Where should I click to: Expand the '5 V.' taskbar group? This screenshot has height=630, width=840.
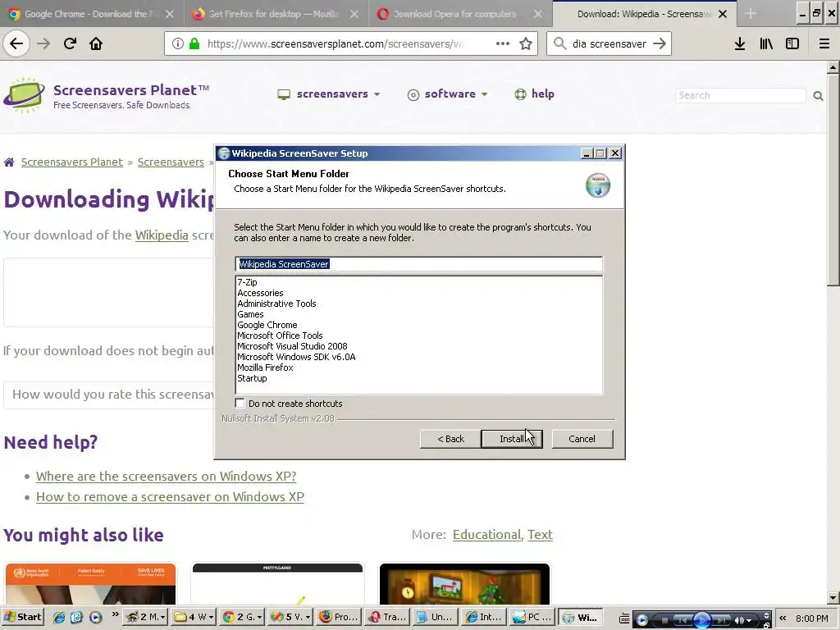pyautogui.click(x=290, y=617)
